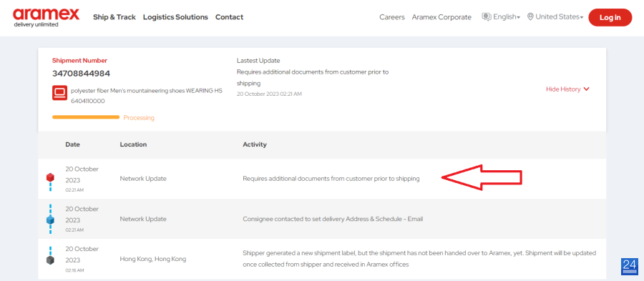Click 'Requires additional documents' activity row text
644x281 pixels.
pyautogui.click(x=331, y=179)
